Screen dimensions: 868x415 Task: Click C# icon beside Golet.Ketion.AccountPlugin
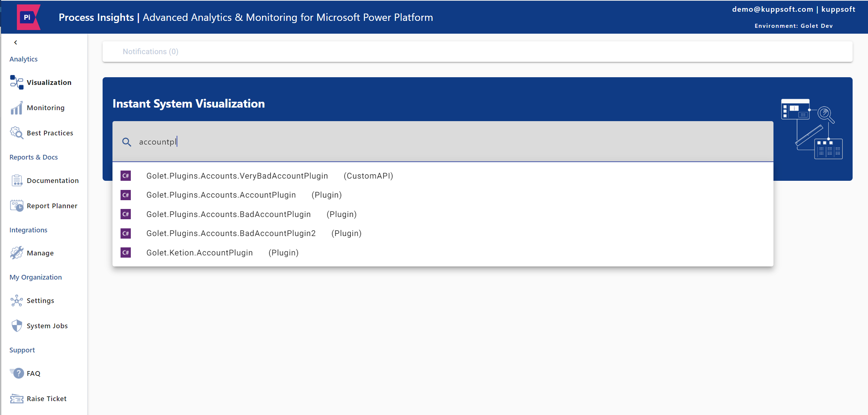(126, 253)
